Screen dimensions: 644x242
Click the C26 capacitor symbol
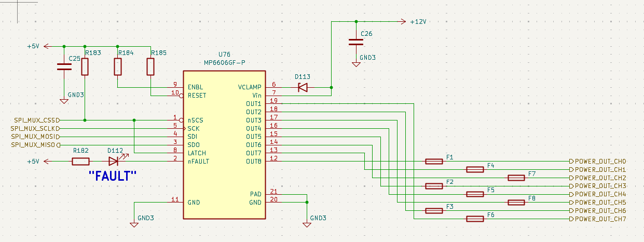click(x=356, y=42)
